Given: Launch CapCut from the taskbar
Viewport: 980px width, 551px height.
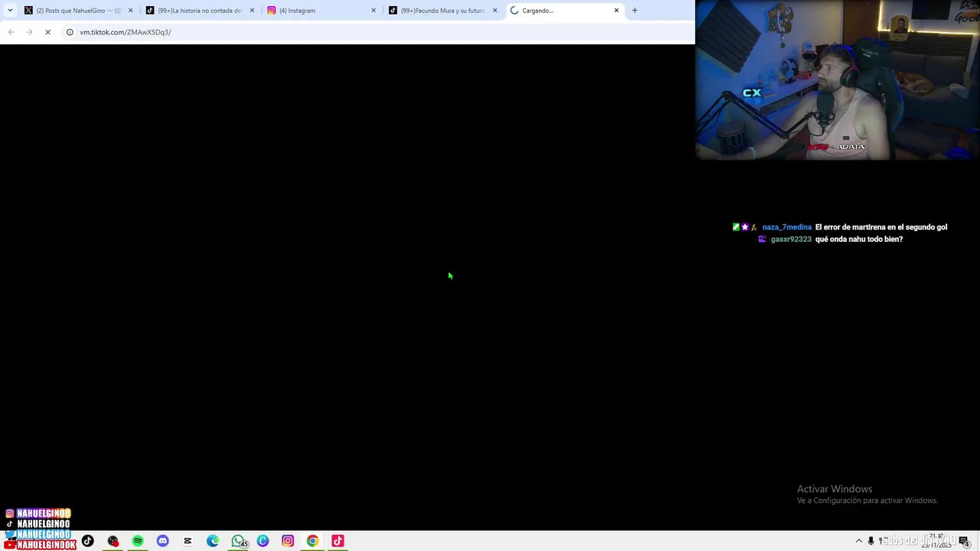Looking at the screenshot, I should click(x=188, y=541).
